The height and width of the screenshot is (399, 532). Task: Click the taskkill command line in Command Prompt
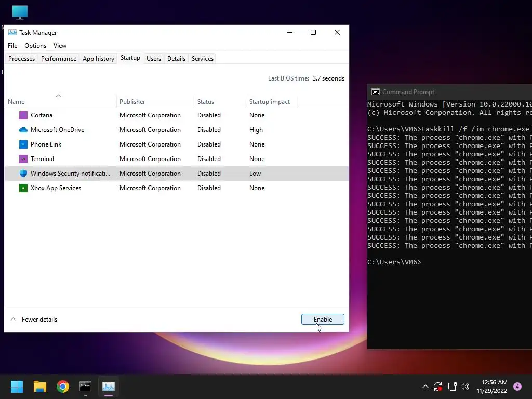(448, 129)
